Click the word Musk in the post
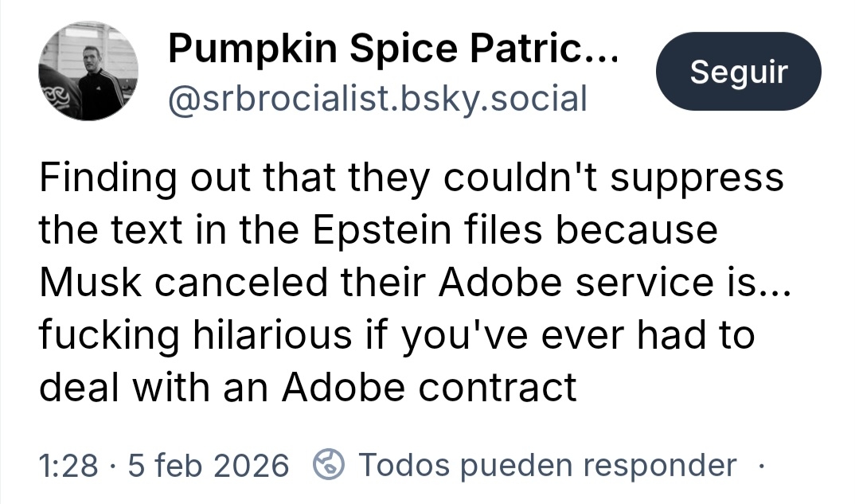859x504 pixels. point(85,283)
